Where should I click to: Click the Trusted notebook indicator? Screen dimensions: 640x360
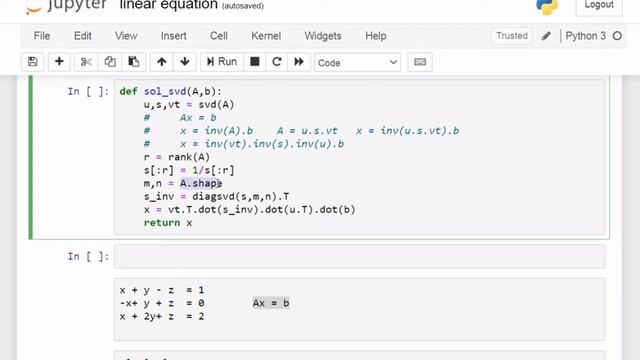point(512,36)
